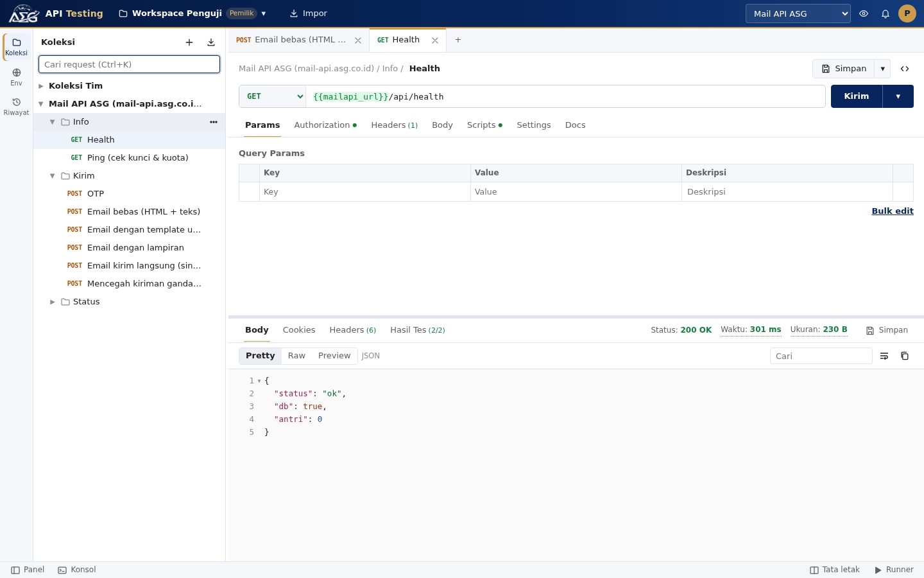The width and height of the screenshot is (924, 578).
Task: Save the response with Simpan
Action: click(887, 330)
